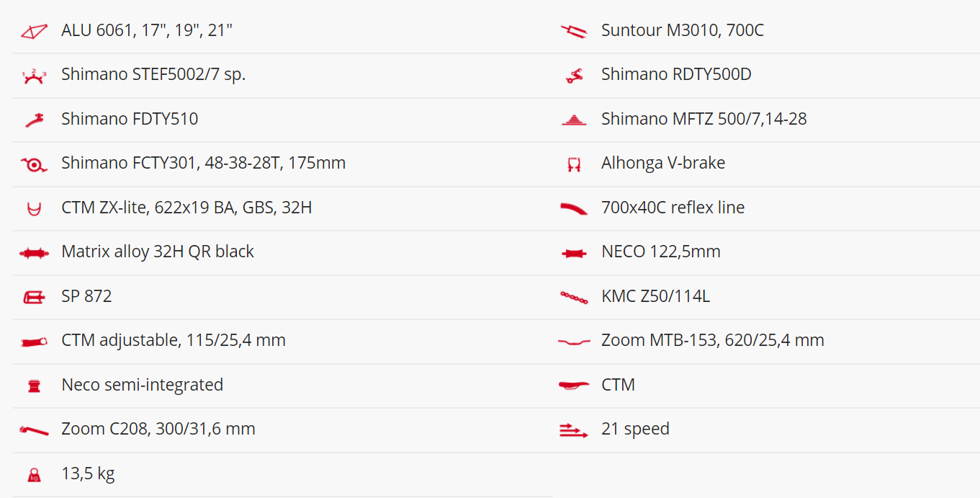Click the weight icon beside 13,5 kg
This screenshot has height=498, width=980.
tap(34, 474)
